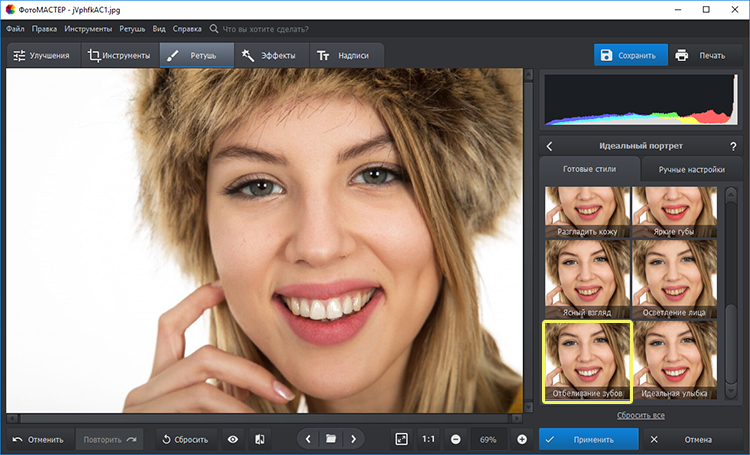
Task: Open the Ручные настройки tab
Action: [691, 170]
